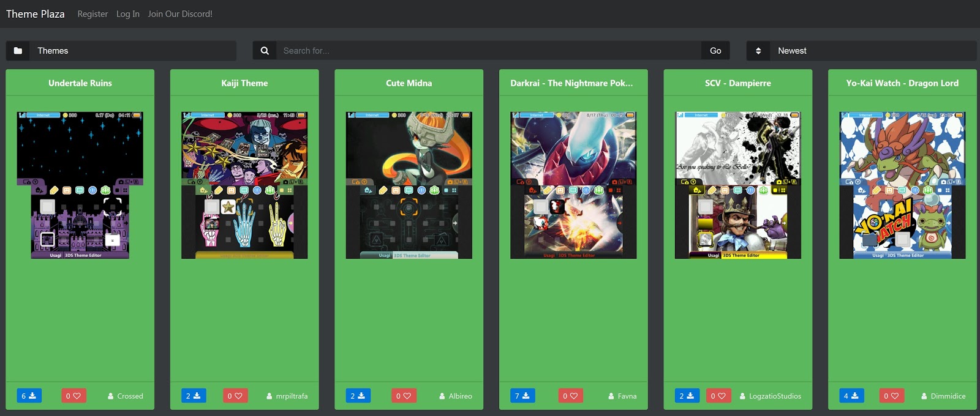Image resolution: width=980 pixels, height=416 pixels.
Task: Open the Register page
Action: click(x=92, y=14)
